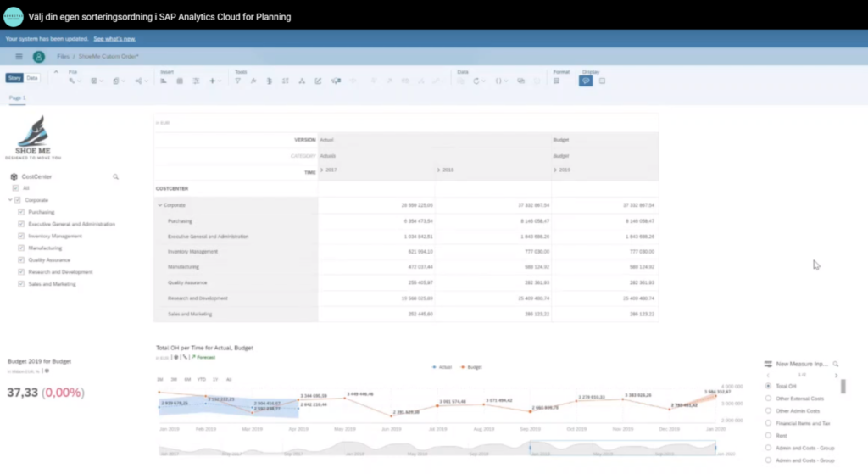Select the Other Admin Costs radio button
This screenshot has height=474, width=868.
point(768,411)
